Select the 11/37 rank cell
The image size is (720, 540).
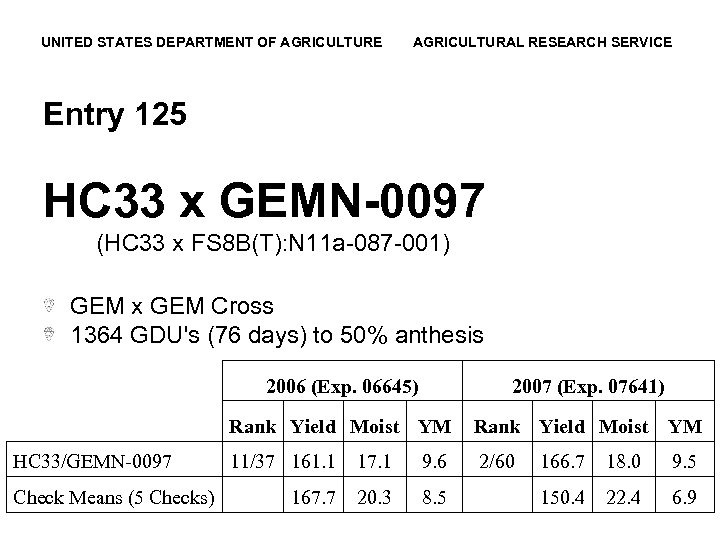[253, 461]
